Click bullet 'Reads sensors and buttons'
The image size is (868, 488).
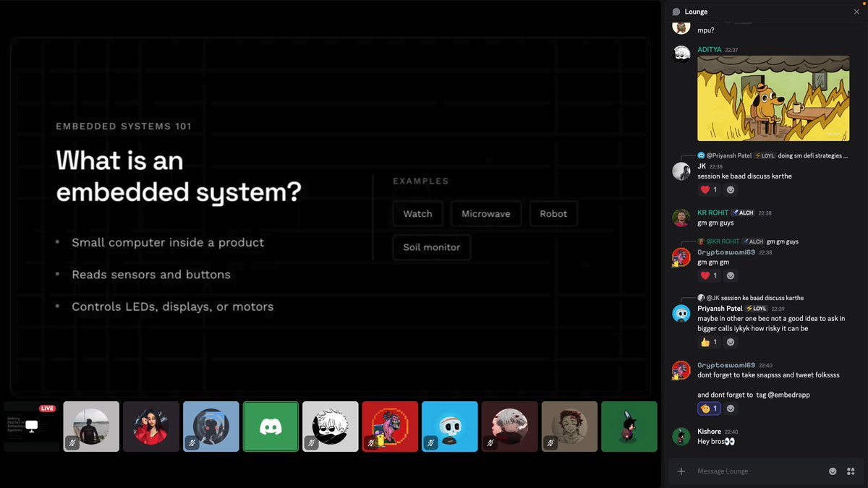point(151,275)
